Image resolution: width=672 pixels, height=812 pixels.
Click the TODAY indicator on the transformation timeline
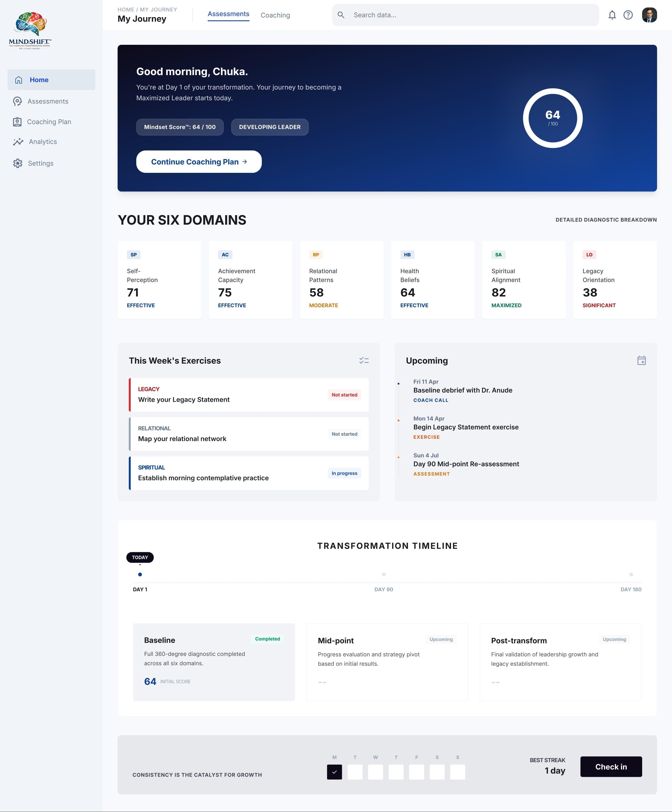point(140,557)
